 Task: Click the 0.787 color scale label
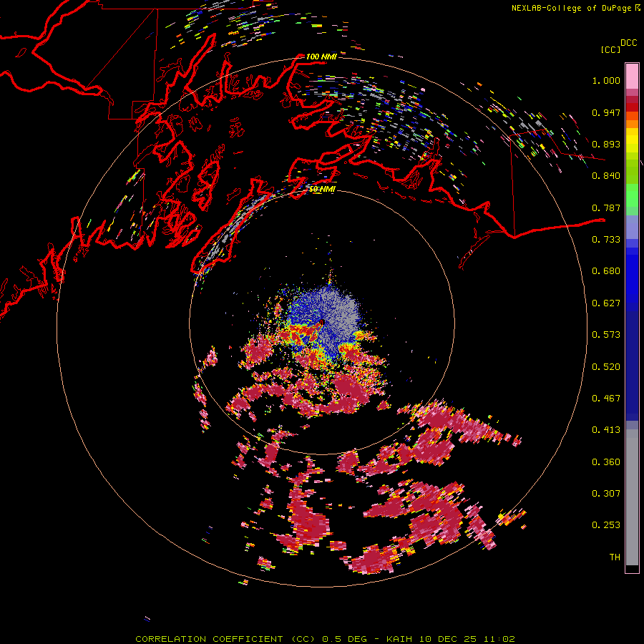click(x=606, y=208)
